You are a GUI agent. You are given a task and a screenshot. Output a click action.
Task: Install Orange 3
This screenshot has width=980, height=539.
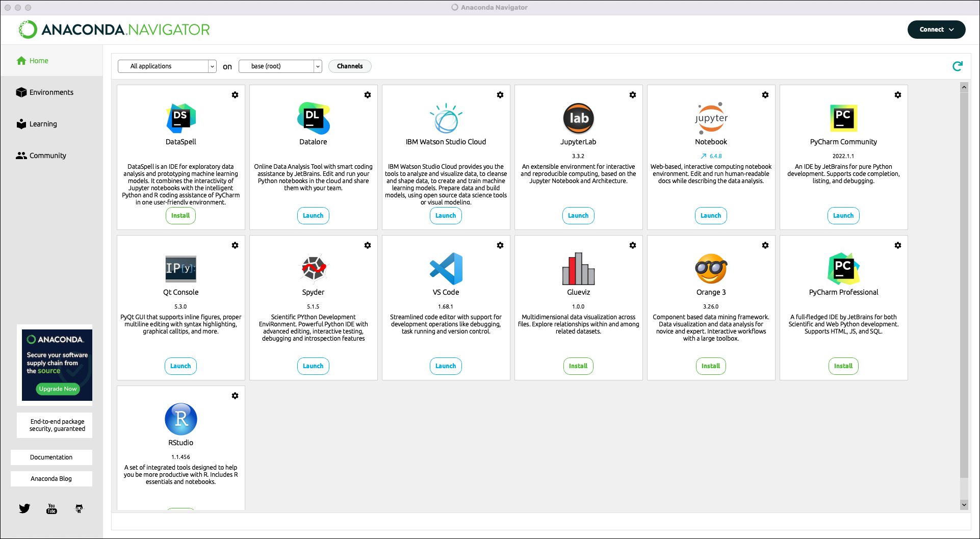point(711,366)
